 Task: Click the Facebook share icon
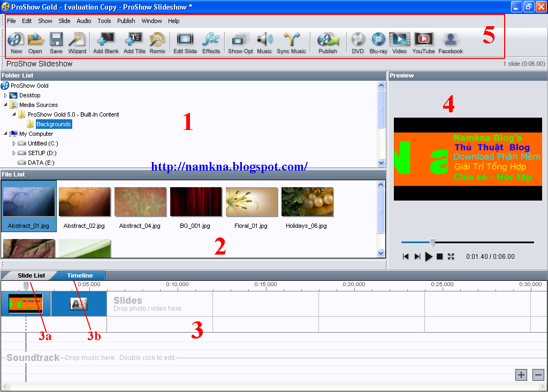click(x=451, y=43)
